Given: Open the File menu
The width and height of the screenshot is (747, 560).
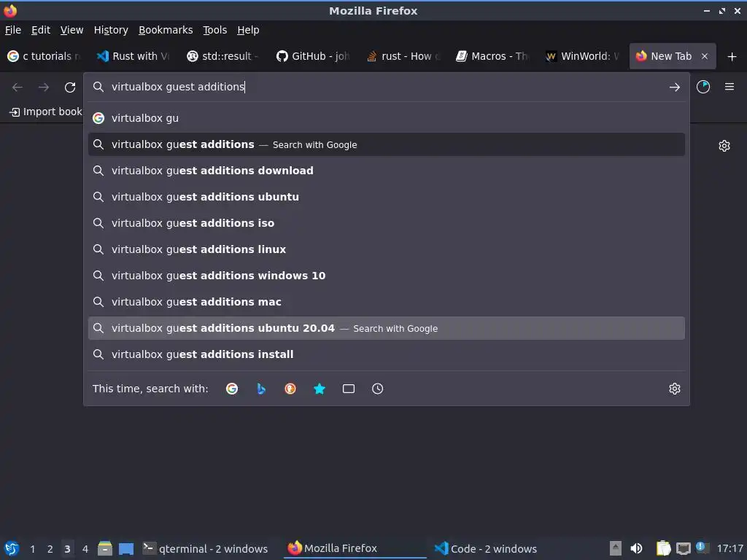Looking at the screenshot, I should pos(13,30).
